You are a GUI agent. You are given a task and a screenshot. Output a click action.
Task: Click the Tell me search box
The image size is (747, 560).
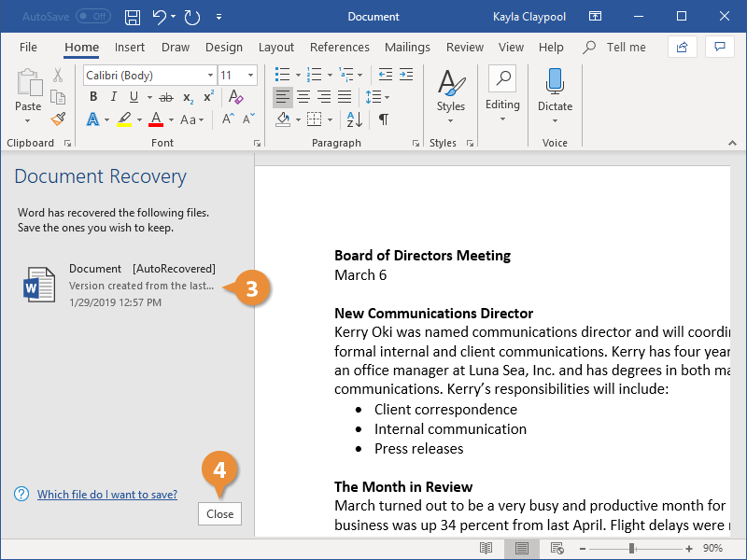[x=614, y=48]
